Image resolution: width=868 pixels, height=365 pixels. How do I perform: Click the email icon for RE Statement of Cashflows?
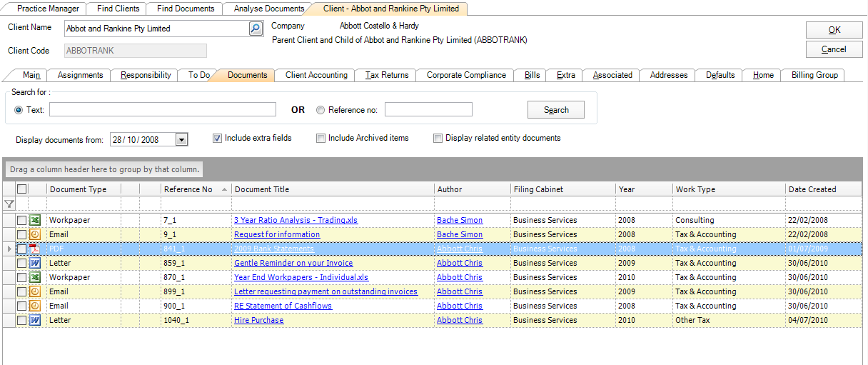click(x=34, y=306)
